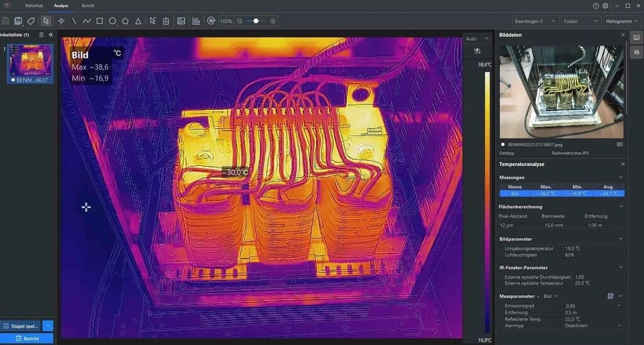
Task: Click the tag label icon in toolbar
Action: point(31,21)
